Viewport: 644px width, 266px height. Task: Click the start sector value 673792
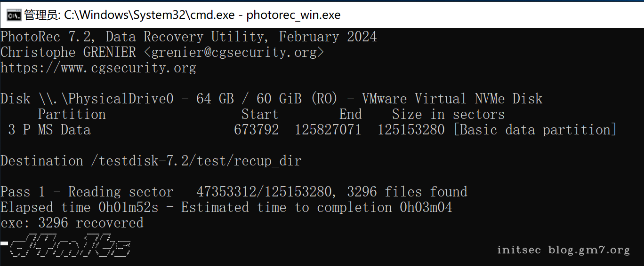(256, 130)
